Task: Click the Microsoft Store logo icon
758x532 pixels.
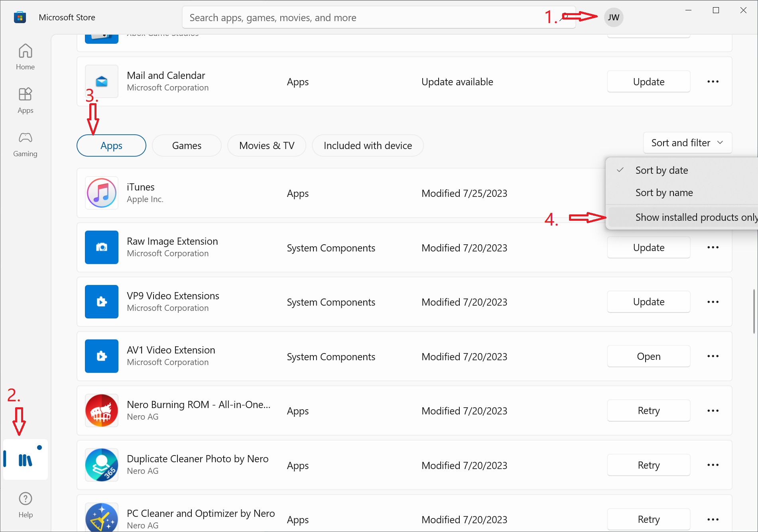Action: pyautogui.click(x=20, y=18)
